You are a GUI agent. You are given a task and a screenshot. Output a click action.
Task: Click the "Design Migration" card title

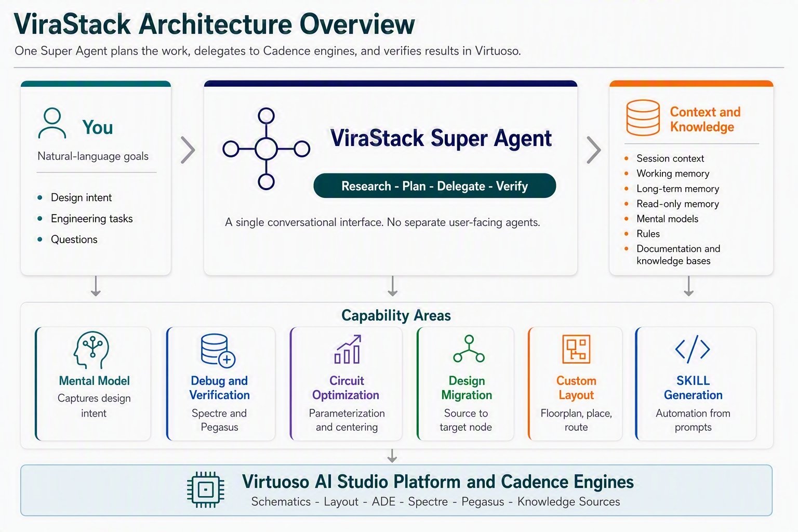click(467, 388)
